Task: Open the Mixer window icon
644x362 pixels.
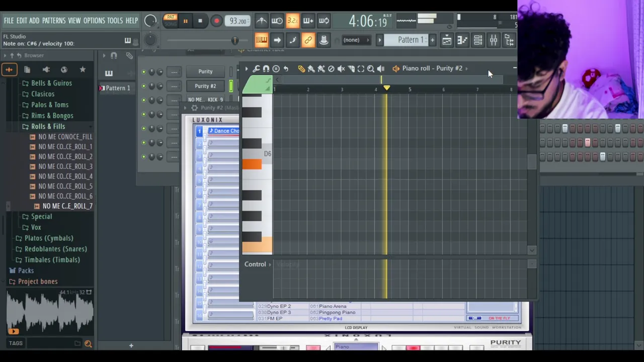Action: click(494, 40)
